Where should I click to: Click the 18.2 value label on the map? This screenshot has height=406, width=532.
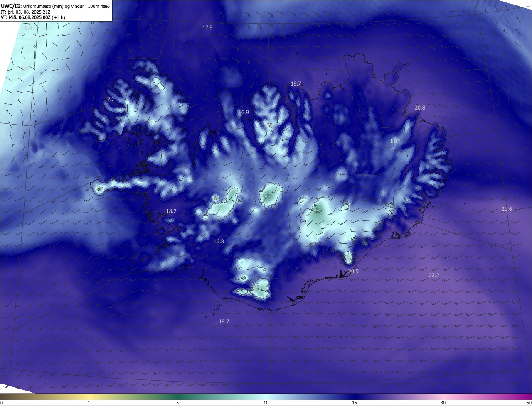[x=171, y=211]
